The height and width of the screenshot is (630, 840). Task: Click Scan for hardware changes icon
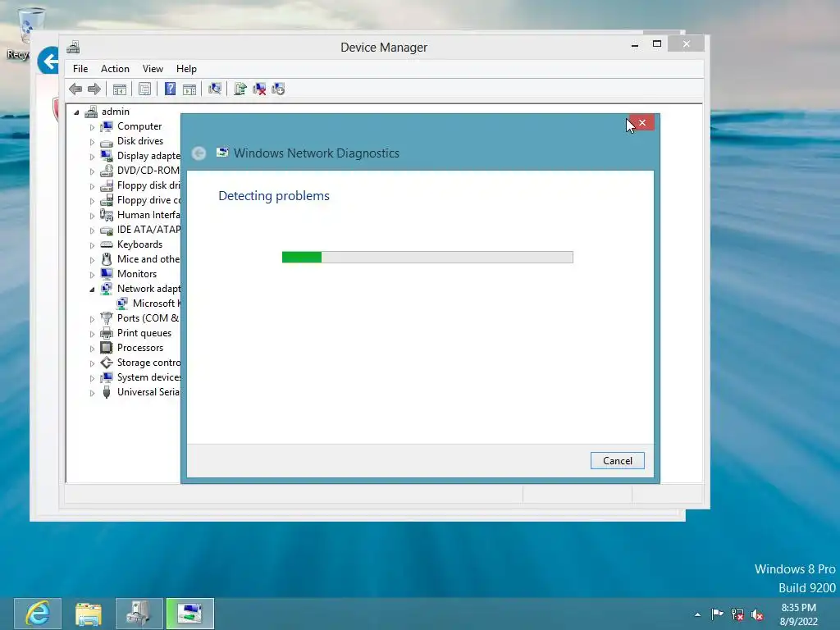[x=215, y=89]
